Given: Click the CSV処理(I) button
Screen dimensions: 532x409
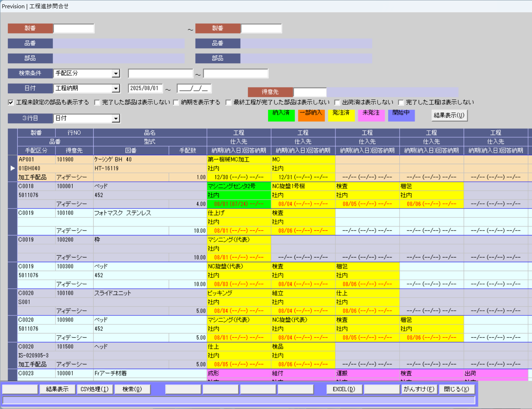Looking at the screenshot, I should coord(95,389).
